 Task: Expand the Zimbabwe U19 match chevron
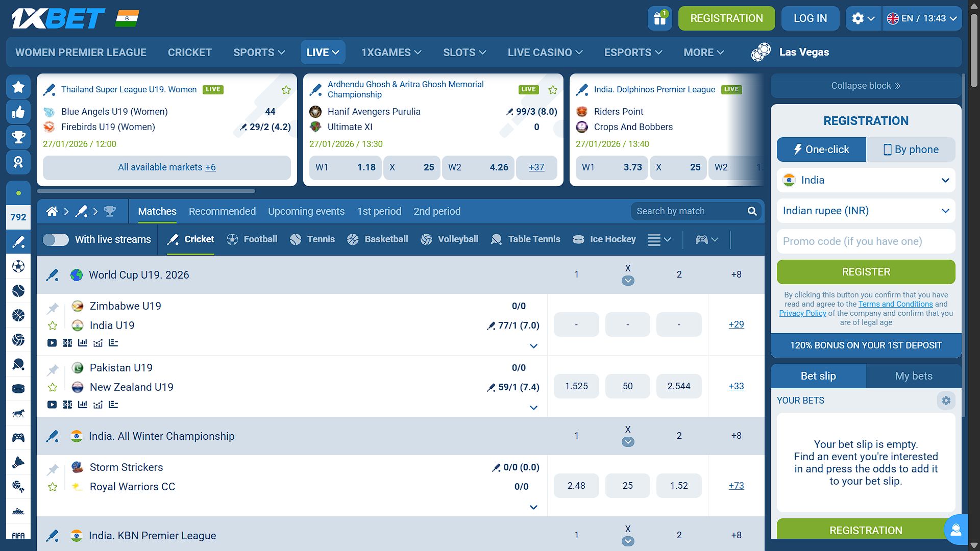tap(533, 346)
